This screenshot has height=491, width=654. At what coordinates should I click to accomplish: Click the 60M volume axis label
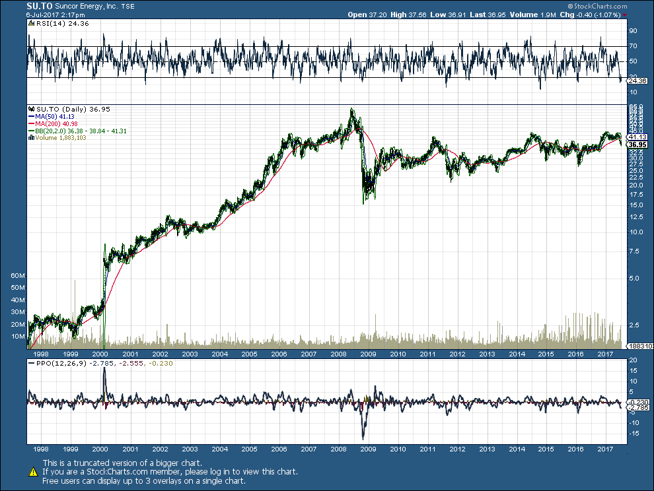[x=18, y=276]
